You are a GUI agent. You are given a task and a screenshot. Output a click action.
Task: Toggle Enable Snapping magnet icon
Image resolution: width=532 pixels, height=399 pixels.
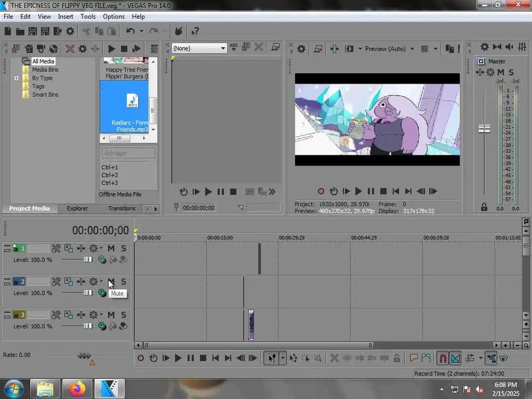pyautogui.click(x=443, y=358)
